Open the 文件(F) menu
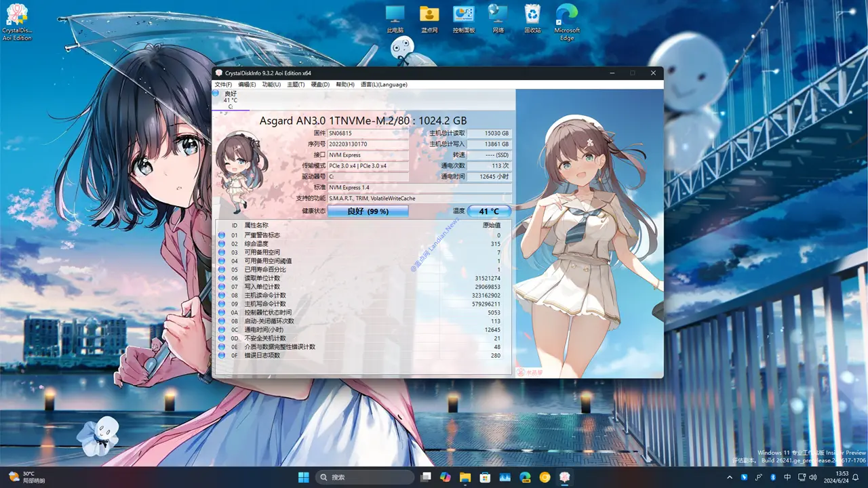This screenshot has width=868, height=488. click(x=223, y=85)
